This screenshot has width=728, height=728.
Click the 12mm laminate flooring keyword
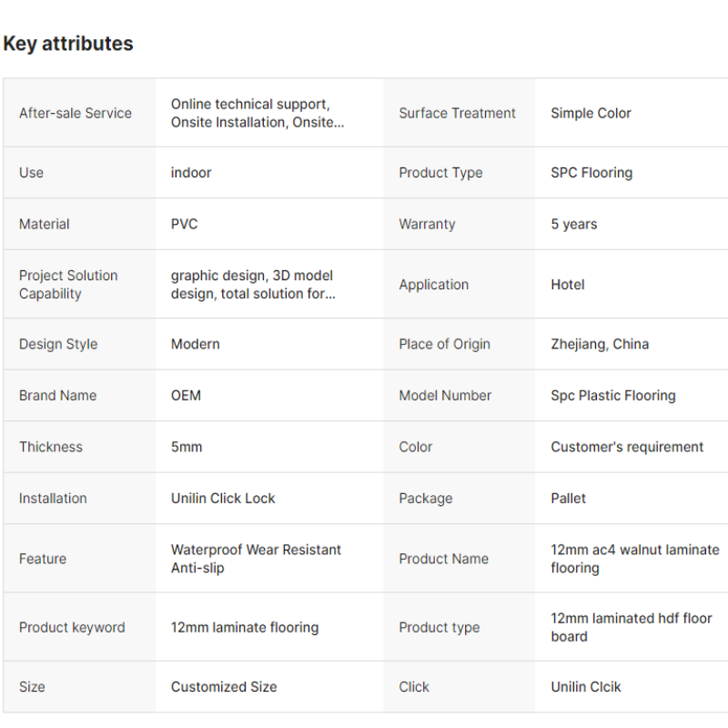coord(245,628)
